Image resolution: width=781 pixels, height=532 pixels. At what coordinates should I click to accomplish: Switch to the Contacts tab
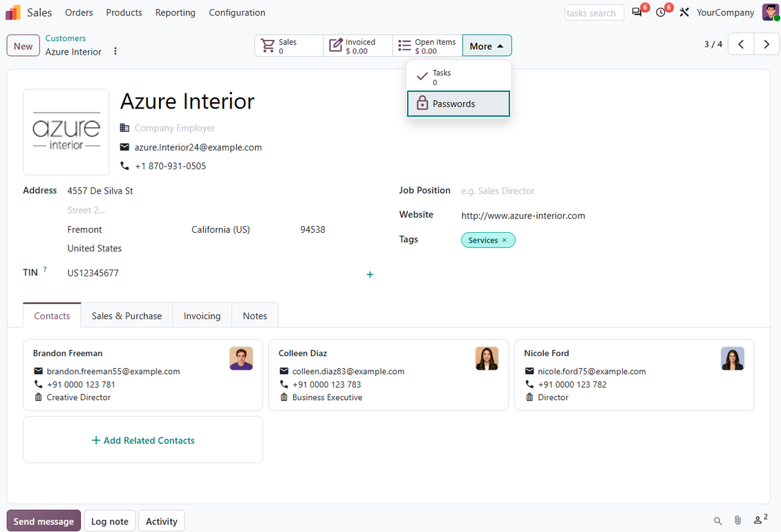coord(52,316)
